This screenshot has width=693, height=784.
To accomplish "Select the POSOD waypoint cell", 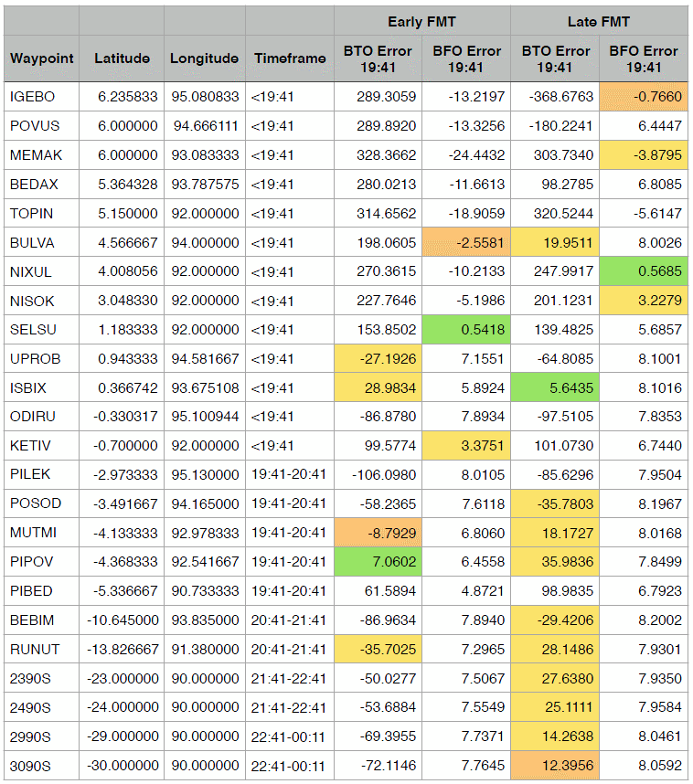I will pos(41,503).
